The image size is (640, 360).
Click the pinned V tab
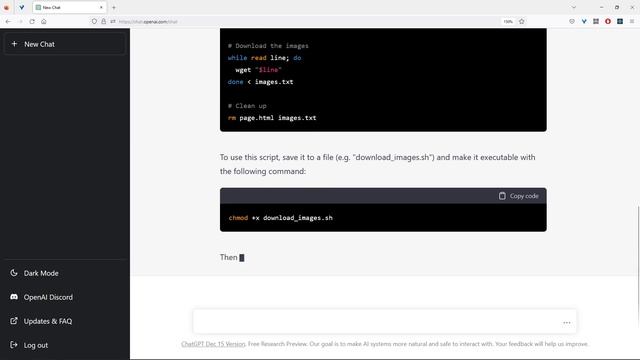click(x=22, y=7)
